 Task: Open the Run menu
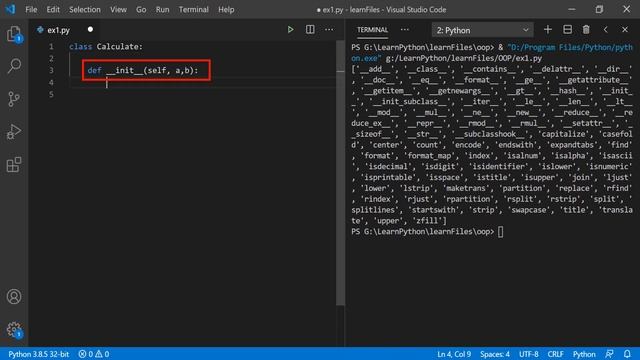[x=162, y=9]
